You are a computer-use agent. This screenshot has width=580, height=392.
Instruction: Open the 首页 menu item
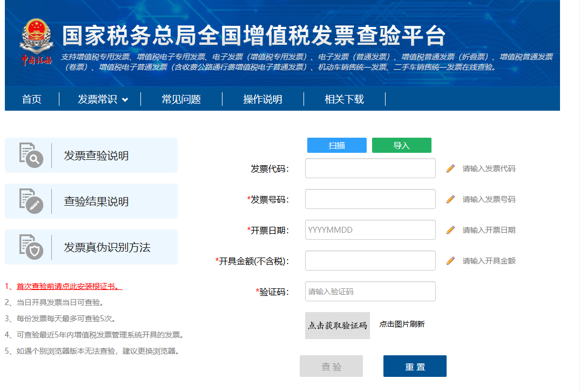31,99
